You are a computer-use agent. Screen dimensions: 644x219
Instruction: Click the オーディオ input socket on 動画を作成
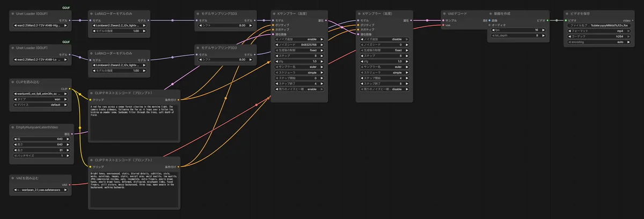(489, 25)
